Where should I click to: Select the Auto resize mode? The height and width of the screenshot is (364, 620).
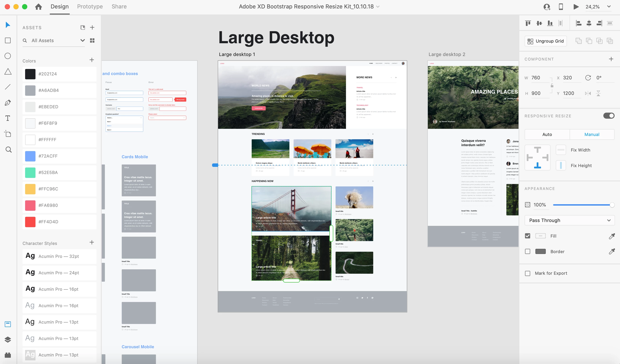(x=547, y=134)
